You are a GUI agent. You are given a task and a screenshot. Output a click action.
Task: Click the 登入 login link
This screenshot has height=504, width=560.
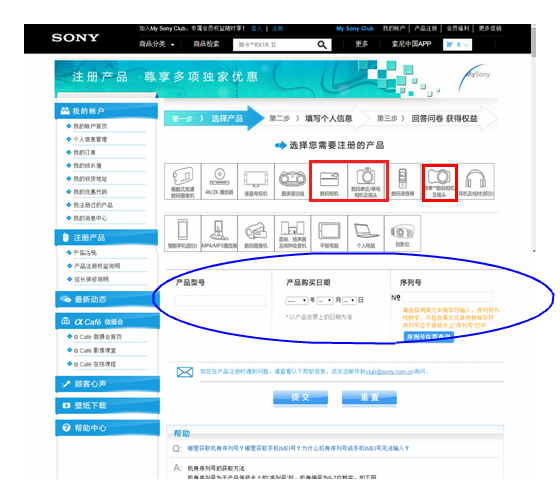coord(256,29)
